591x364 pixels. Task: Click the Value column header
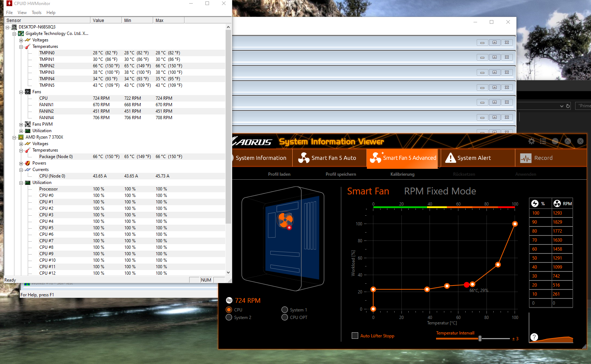[x=106, y=21]
